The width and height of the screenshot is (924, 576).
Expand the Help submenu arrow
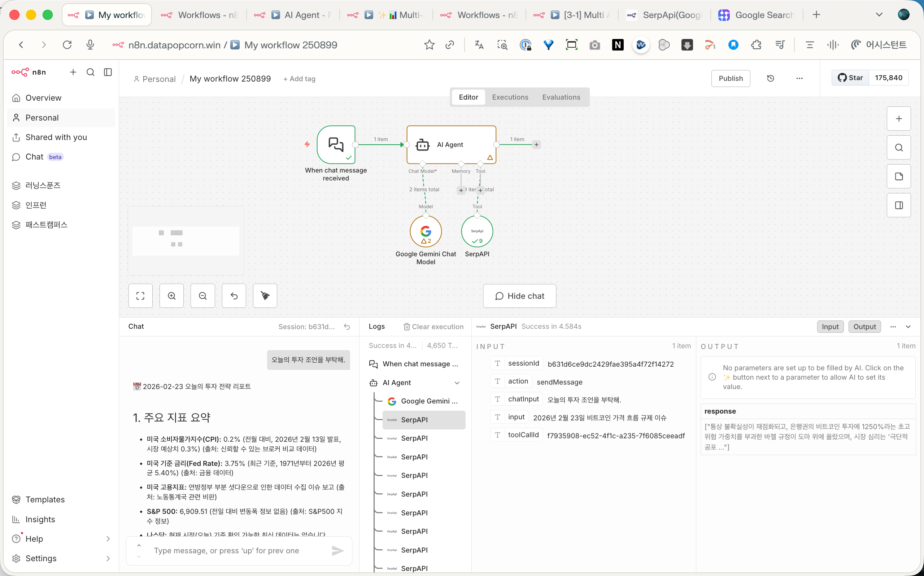click(108, 539)
